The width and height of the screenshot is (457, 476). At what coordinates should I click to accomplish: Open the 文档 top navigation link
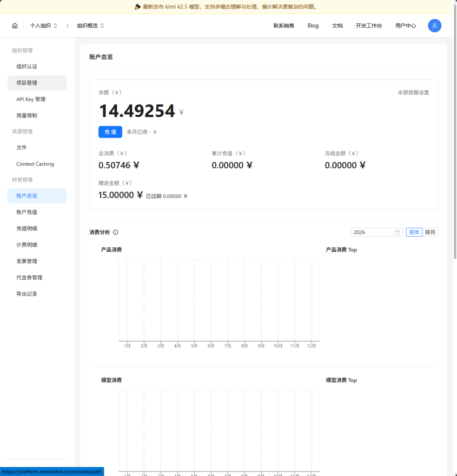coord(337,26)
